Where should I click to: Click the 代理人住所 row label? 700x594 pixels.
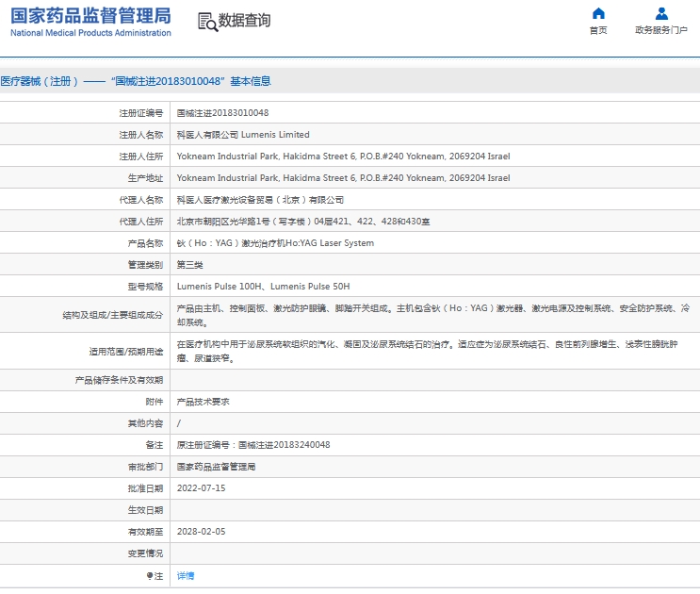coord(141,222)
